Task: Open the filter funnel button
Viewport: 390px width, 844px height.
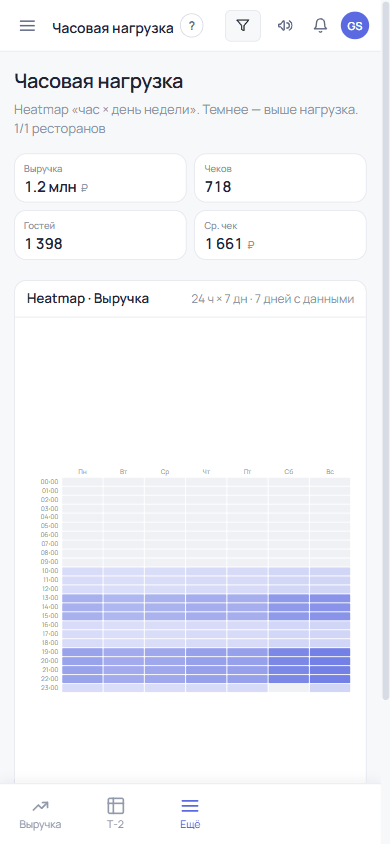Action: click(243, 26)
